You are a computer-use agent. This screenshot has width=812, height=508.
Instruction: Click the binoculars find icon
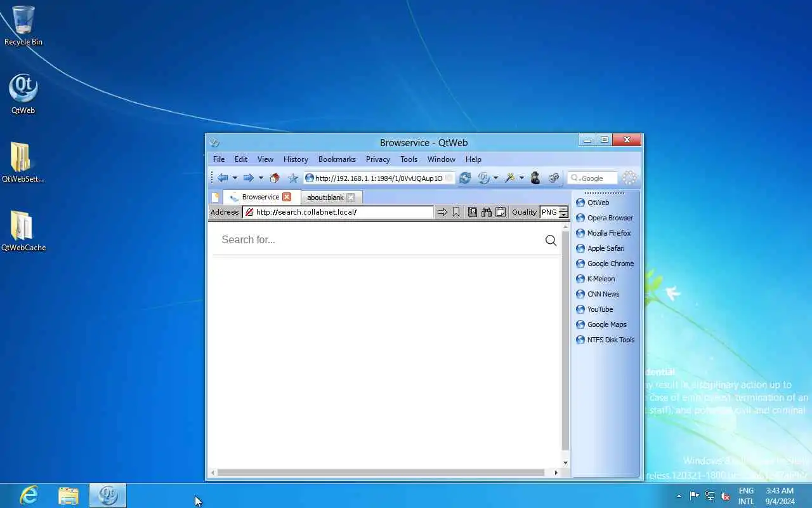pyautogui.click(x=487, y=212)
